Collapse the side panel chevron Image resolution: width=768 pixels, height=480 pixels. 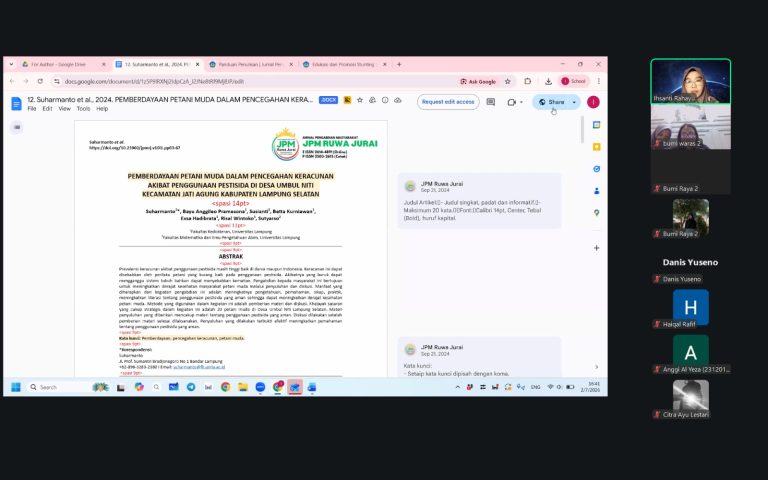[597, 367]
